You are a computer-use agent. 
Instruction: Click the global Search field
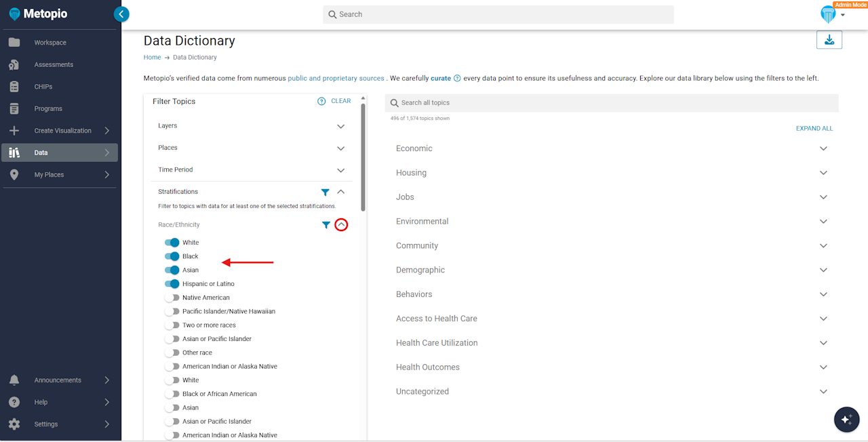[x=498, y=14]
